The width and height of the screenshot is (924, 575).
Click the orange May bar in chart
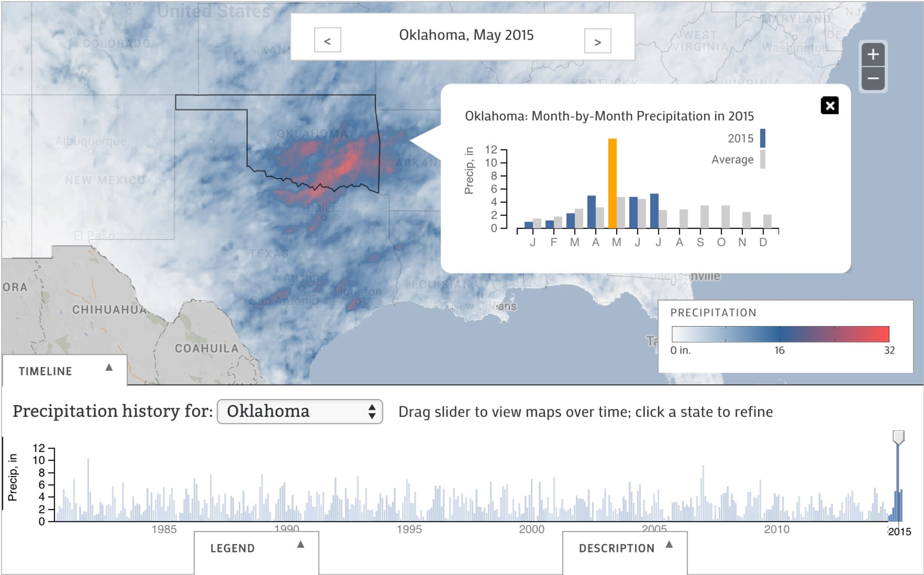(612, 183)
